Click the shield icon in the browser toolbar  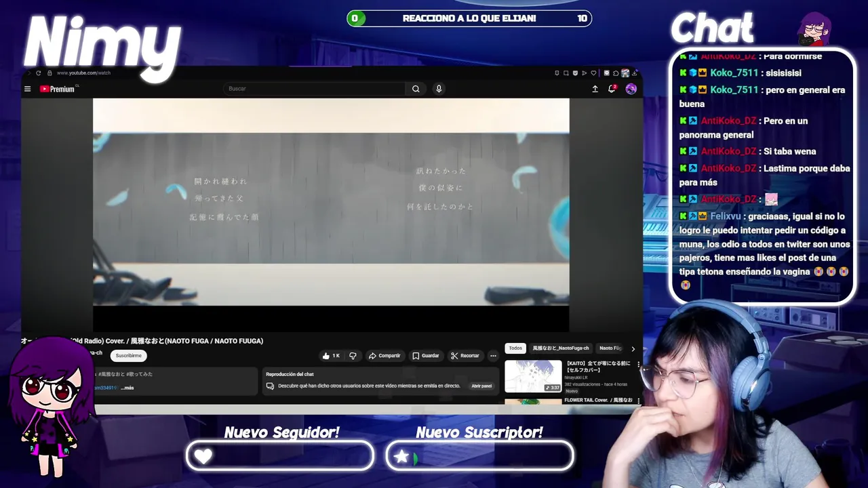click(575, 73)
